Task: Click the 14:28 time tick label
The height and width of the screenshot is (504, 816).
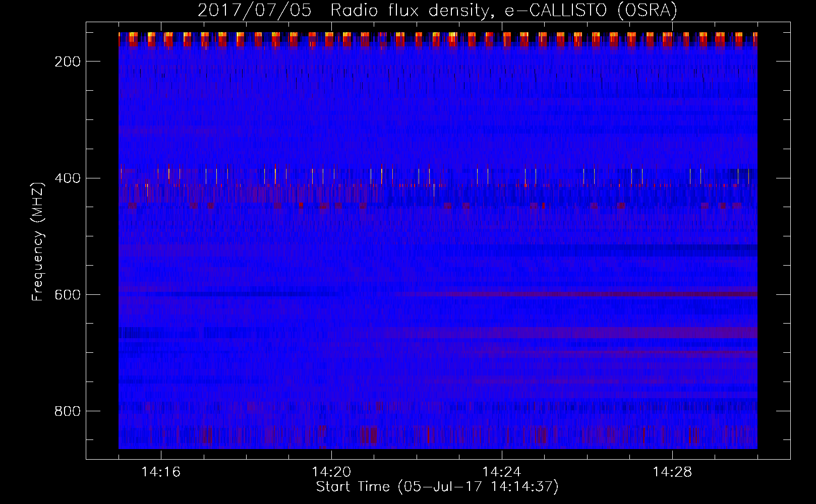Action: pyautogui.click(x=672, y=472)
